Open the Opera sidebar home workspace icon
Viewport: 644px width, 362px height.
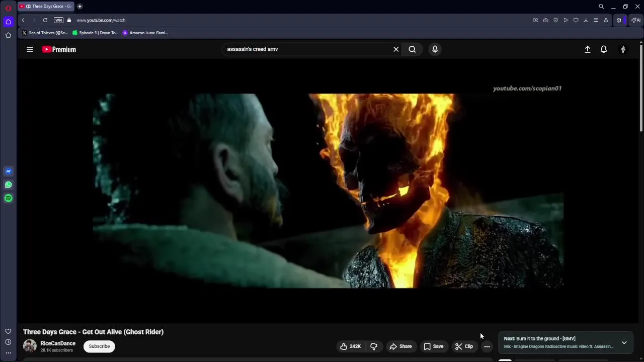[8, 22]
